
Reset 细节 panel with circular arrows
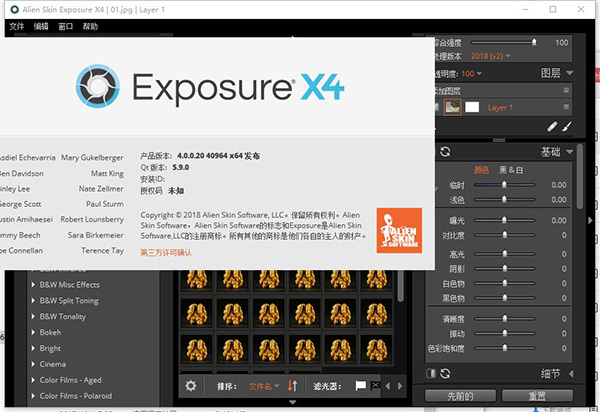(445, 373)
